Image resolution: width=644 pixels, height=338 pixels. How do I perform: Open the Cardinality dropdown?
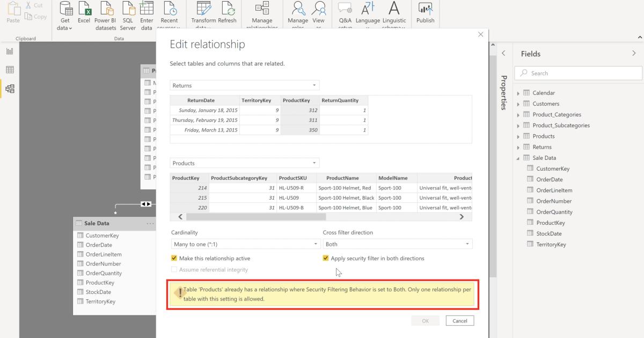[x=244, y=244]
